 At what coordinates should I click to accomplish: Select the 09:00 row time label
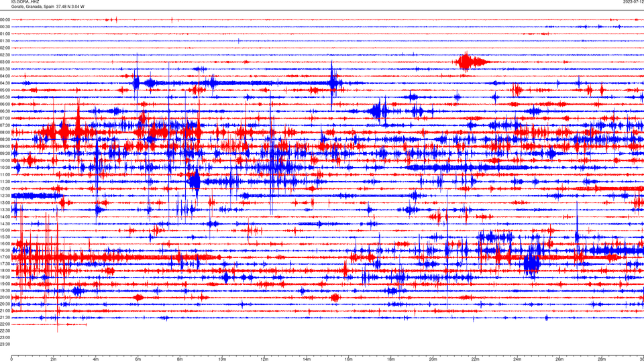5,147
